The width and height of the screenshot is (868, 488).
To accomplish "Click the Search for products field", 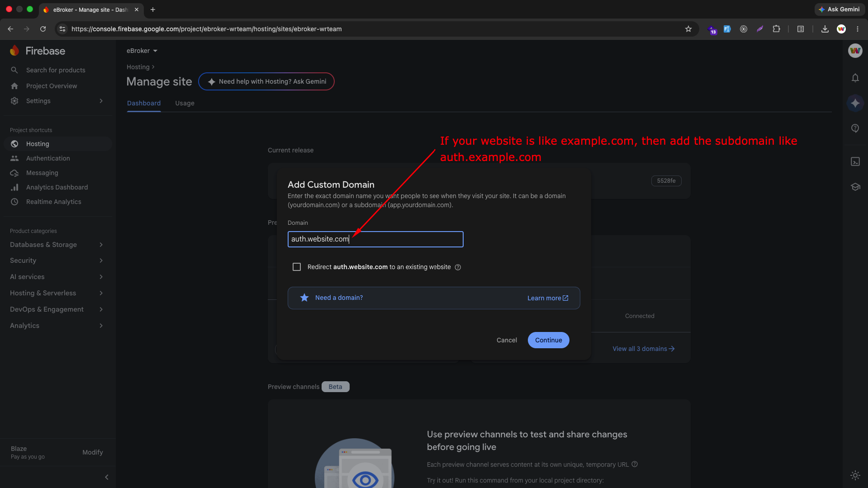I will coord(56,70).
